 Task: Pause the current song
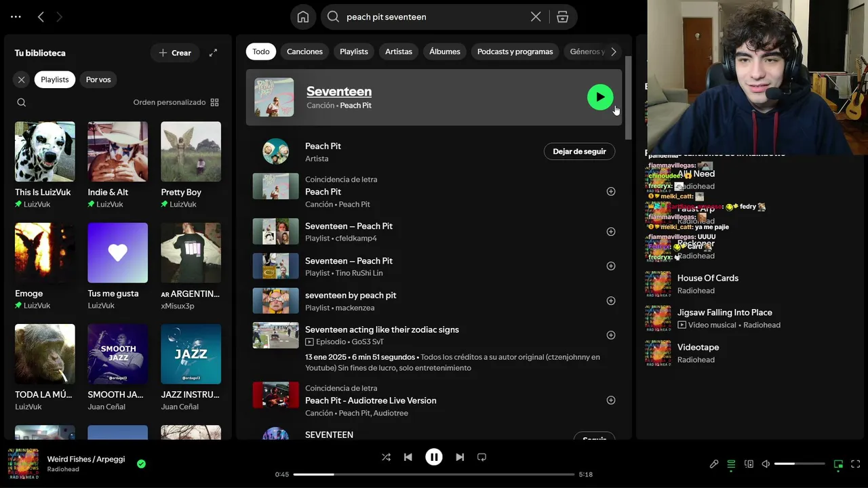pyautogui.click(x=434, y=457)
